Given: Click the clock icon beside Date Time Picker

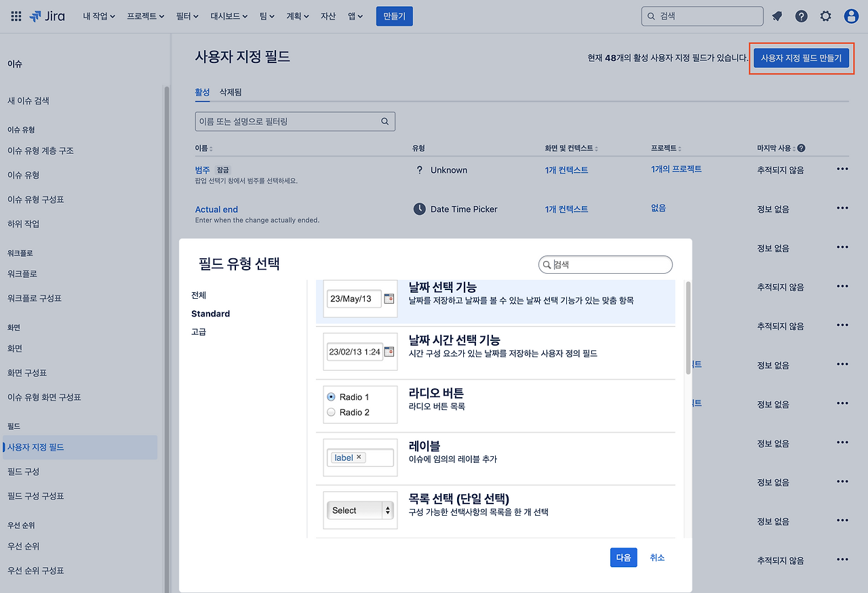Looking at the screenshot, I should point(420,209).
